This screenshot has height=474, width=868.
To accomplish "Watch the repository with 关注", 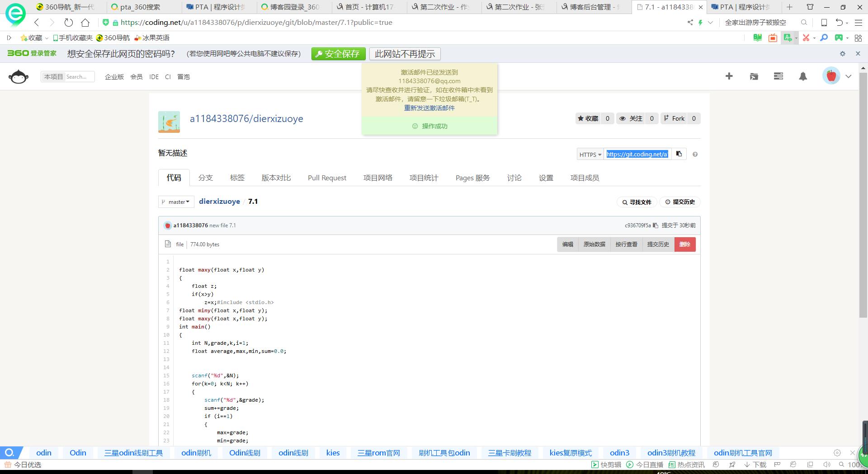I will [631, 118].
